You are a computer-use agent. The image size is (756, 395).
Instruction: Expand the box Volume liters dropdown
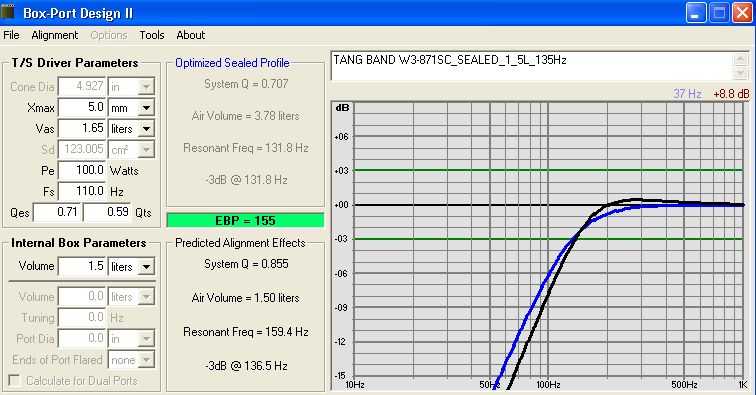(146, 266)
